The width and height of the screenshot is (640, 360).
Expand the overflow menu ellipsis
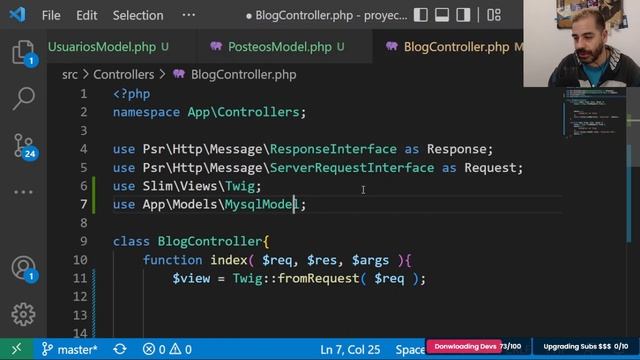pyautogui.click(x=188, y=15)
